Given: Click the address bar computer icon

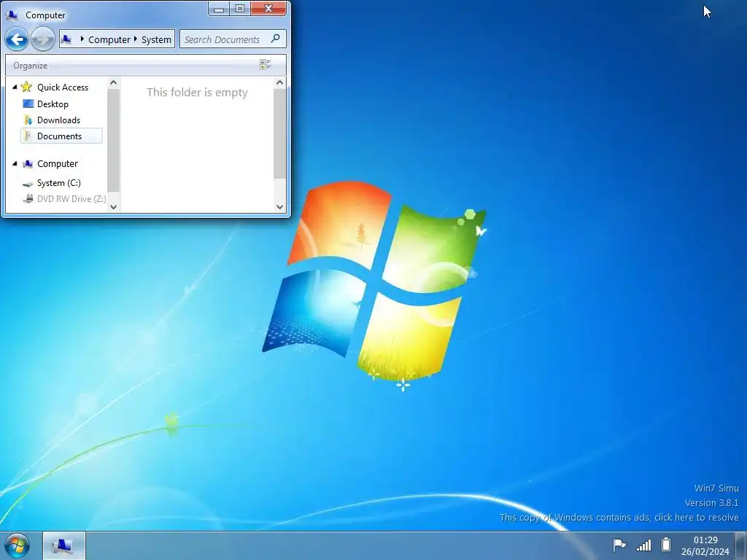Looking at the screenshot, I should (66, 39).
